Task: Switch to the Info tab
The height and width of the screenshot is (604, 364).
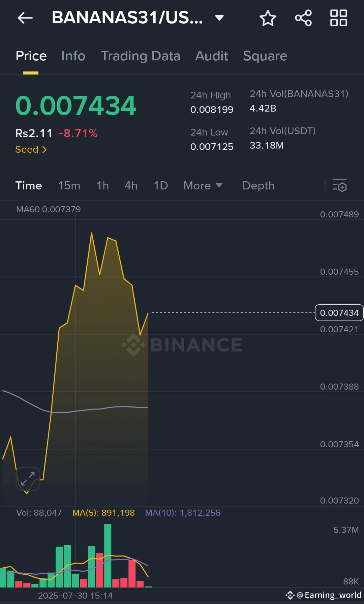Action: pyautogui.click(x=73, y=56)
